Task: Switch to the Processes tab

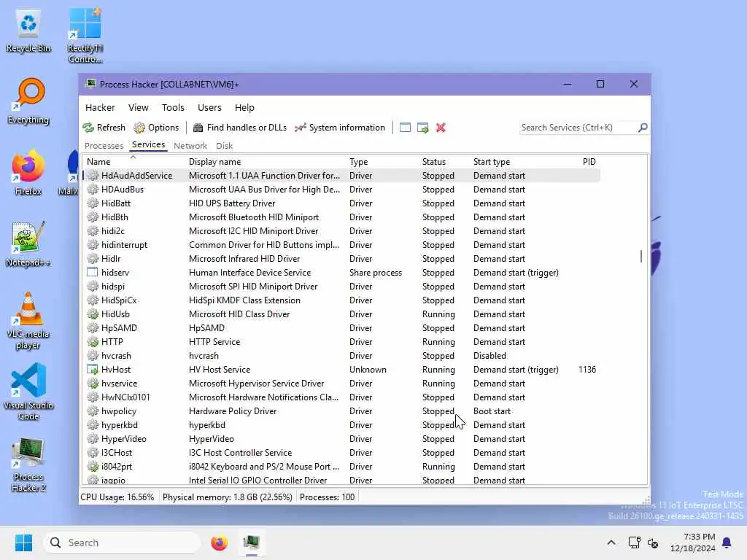Action: point(104,146)
